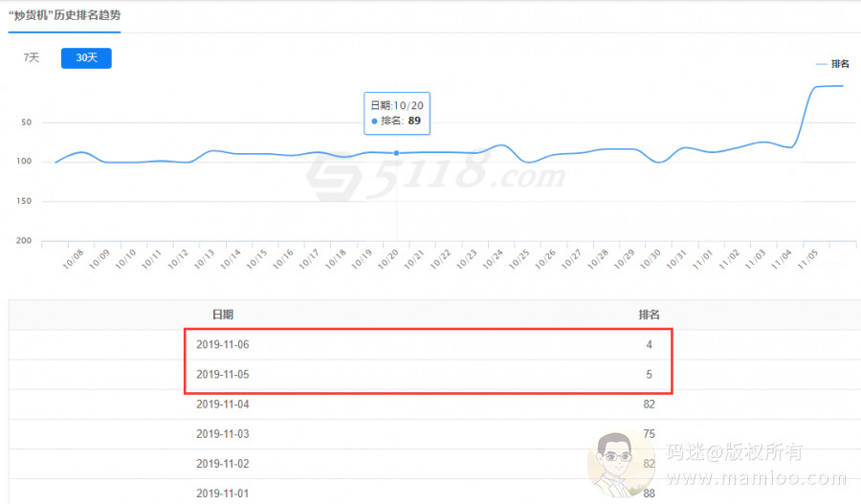This screenshot has height=504, width=861.
Task: Select the 2019-11-05 date cell
Action: [x=222, y=375]
